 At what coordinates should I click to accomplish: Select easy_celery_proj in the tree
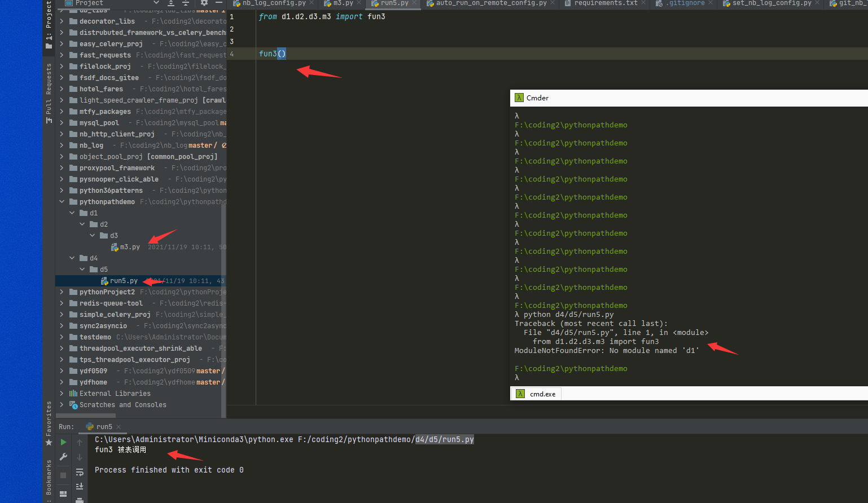click(x=111, y=44)
